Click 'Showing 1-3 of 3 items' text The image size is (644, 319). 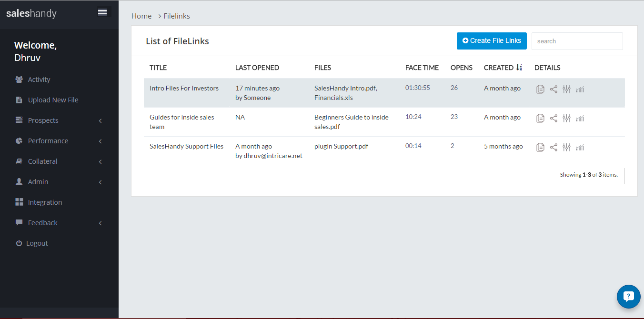(x=589, y=175)
